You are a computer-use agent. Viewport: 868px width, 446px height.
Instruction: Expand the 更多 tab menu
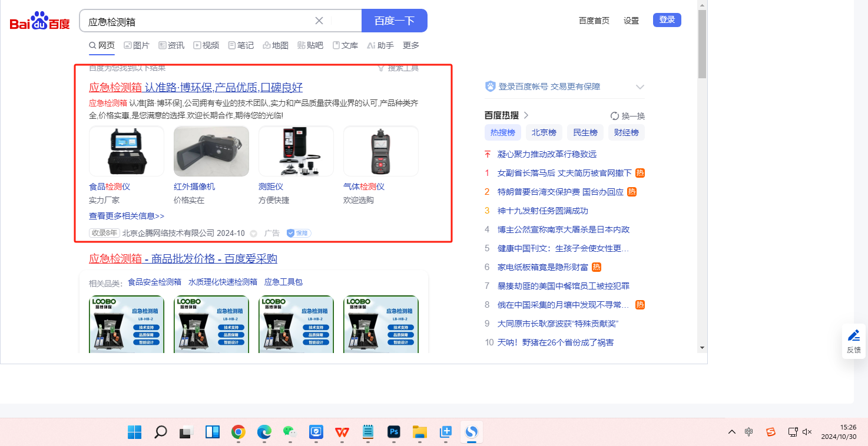[411, 45]
